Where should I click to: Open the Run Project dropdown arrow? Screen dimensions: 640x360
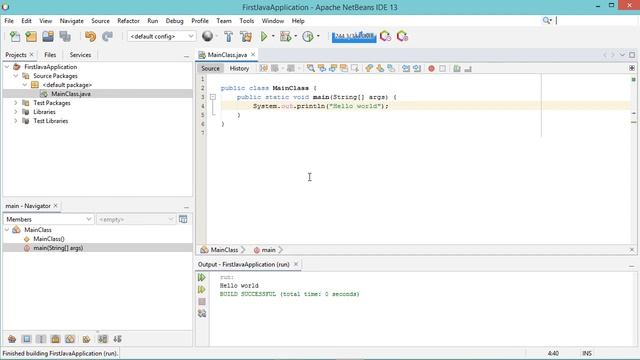273,36
